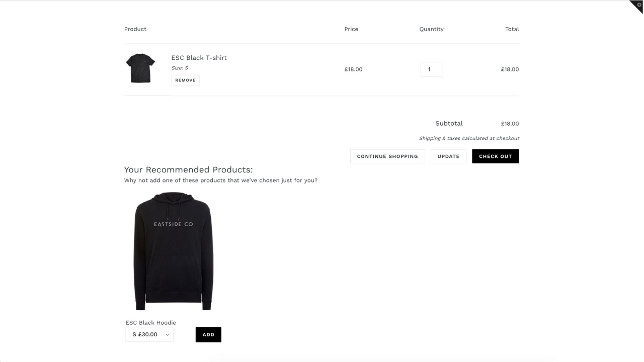Click the black t-shirt thumbnail image
The width and height of the screenshot is (644, 362).
140,68
